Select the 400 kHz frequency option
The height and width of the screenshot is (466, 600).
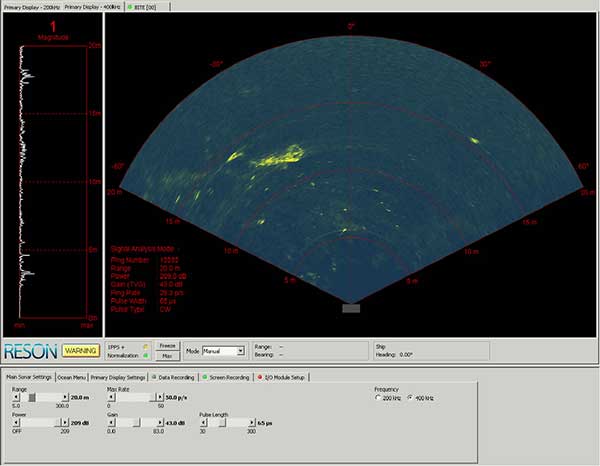pyautogui.click(x=412, y=398)
